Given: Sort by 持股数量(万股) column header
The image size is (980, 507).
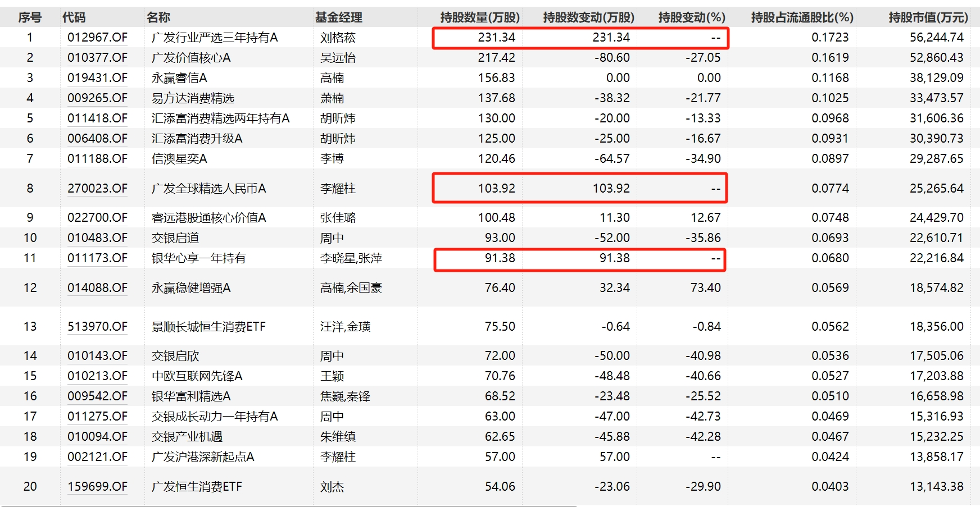Looking at the screenshot, I should 479,17.
